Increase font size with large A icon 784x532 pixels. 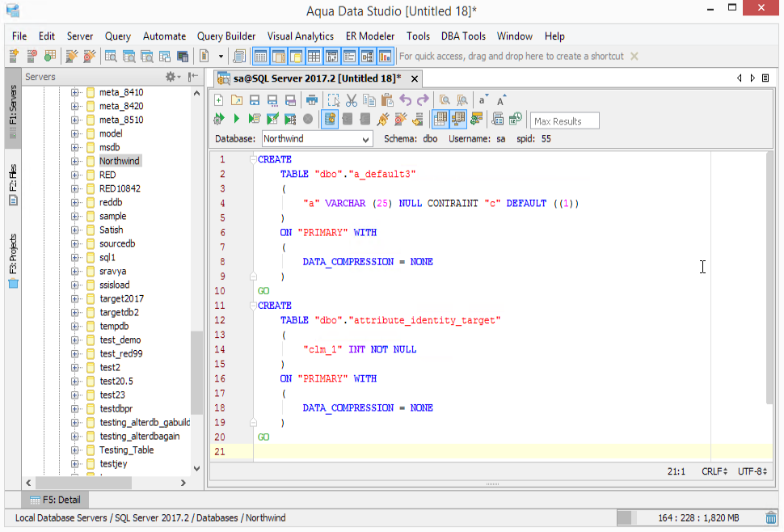[501, 100]
